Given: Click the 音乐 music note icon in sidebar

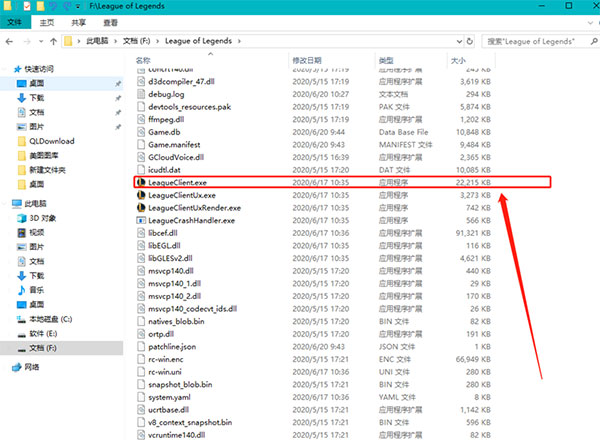Looking at the screenshot, I should pos(22,290).
